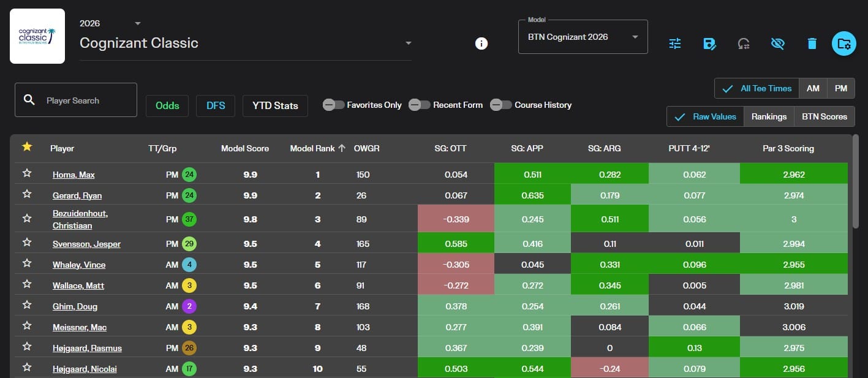Viewport: 868px width, 378px height.
Task: Open the folder settings round button
Action: click(x=844, y=43)
